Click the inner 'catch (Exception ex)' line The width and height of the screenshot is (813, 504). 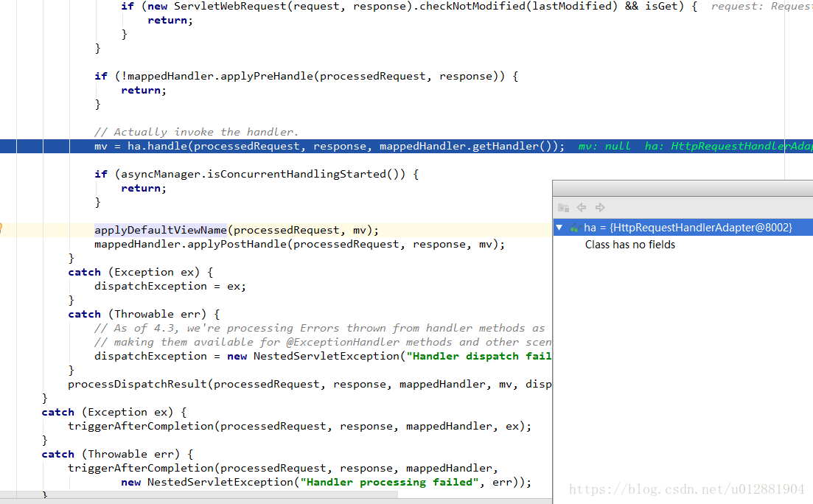pos(141,272)
